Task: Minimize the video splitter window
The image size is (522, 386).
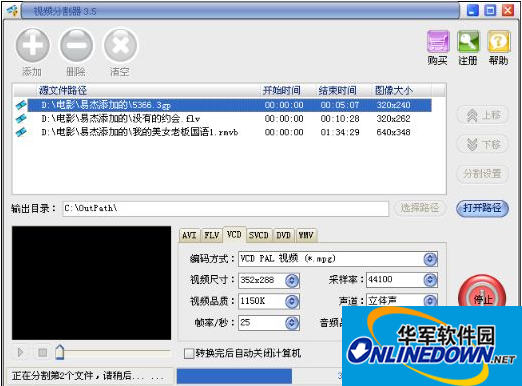Action: (x=473, y=10)
